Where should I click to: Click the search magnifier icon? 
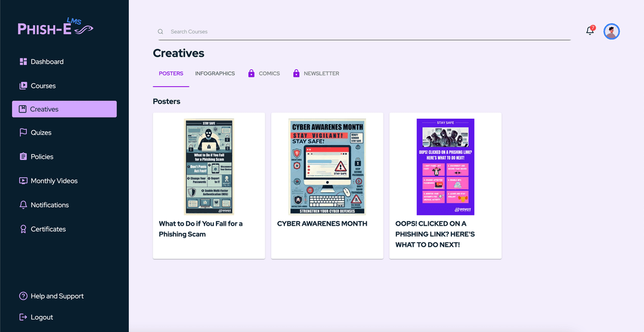[x=160, y=32]
